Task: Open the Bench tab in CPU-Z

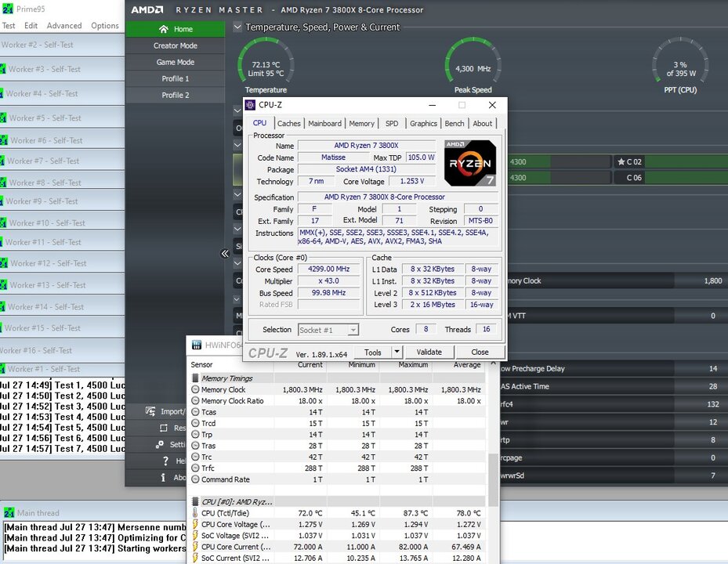Action: tap(454, 124)
